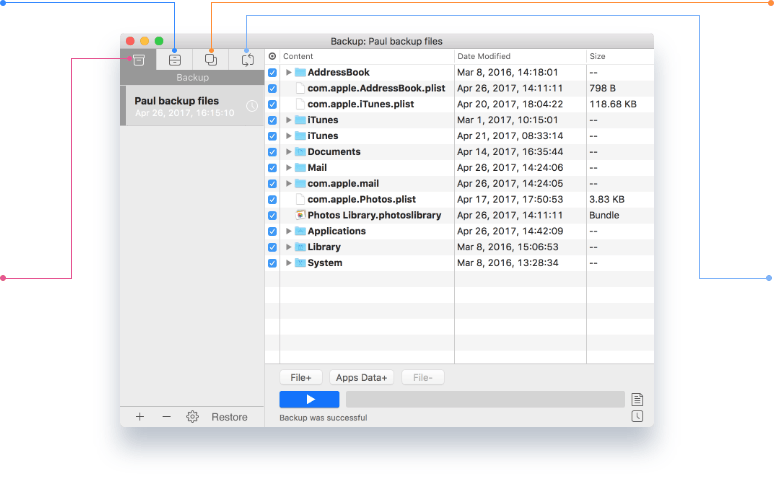Open the log document icon
This screenshot has height=485, width=774.
[637, 399]
